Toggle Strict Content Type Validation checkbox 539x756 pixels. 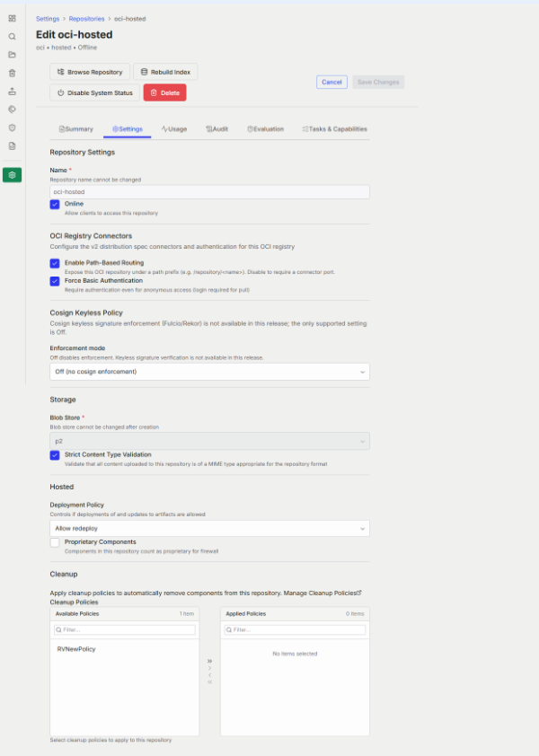click(55, 455)
